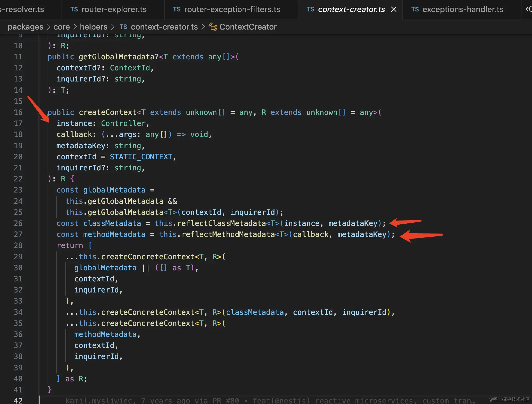Open the core breadcrumb segment
Image resolution: width=532 pixels, height=404 pixels.
tap(61, 27)
